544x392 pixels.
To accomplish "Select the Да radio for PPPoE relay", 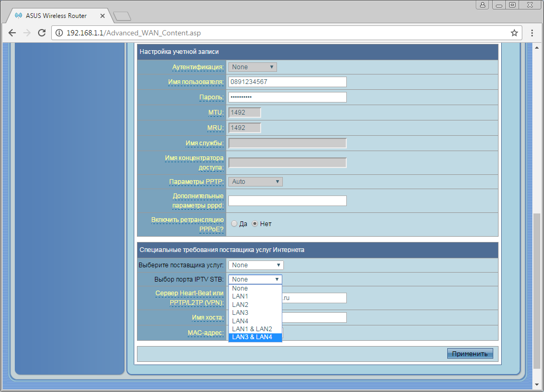I will 234,224.
